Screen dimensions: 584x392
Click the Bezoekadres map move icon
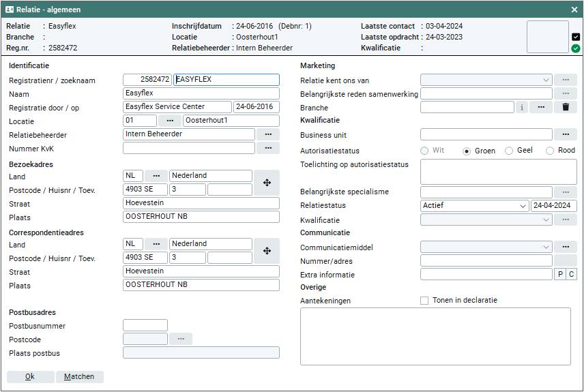coord(267,183)
